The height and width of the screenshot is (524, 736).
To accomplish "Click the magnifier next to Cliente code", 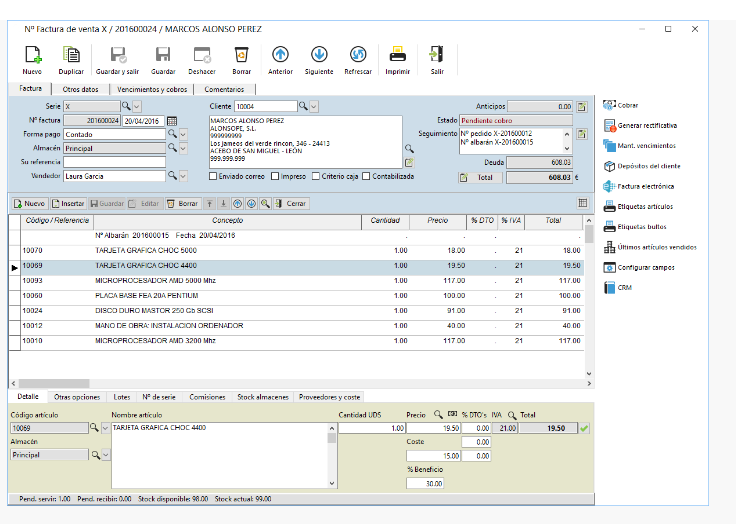I will click(x=303, y=106).
